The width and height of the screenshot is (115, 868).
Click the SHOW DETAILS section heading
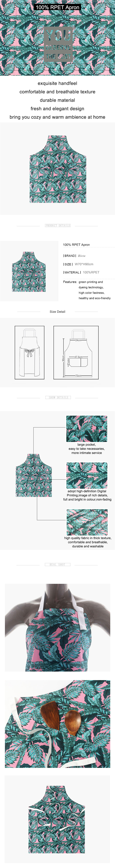click(58, 398)
